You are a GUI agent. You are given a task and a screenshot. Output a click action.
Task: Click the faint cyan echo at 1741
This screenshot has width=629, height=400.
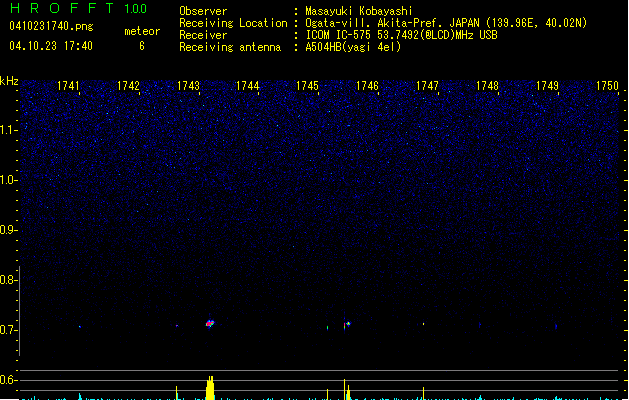pyautogui.click(x=80, y=327)
